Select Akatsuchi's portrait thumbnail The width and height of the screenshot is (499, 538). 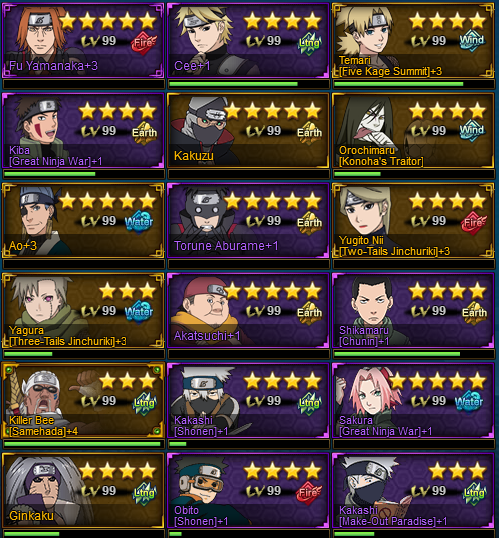point(206,304)
